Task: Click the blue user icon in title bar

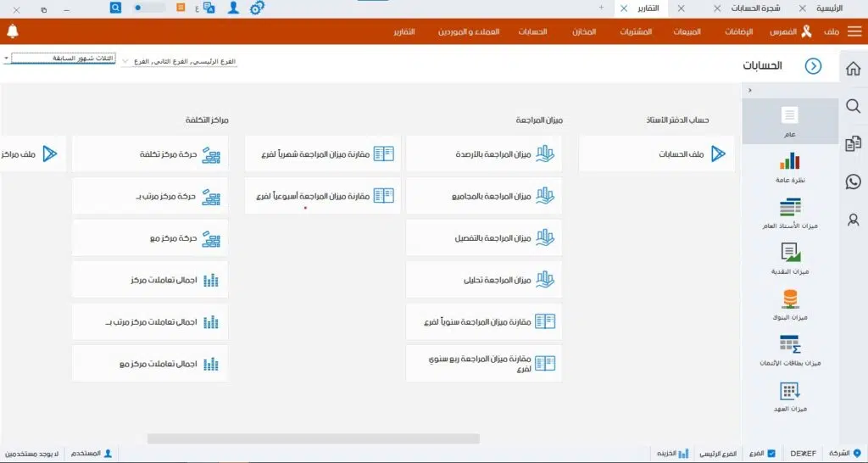Action: 234,8
